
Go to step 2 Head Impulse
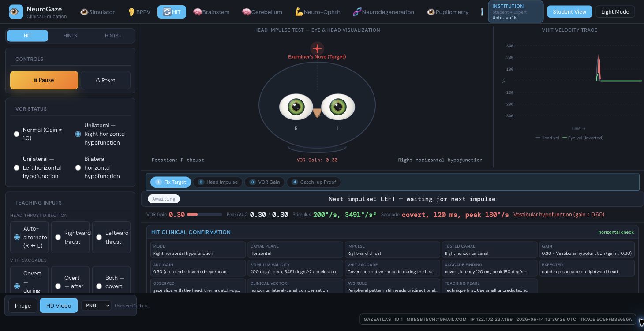pos(217,182)
